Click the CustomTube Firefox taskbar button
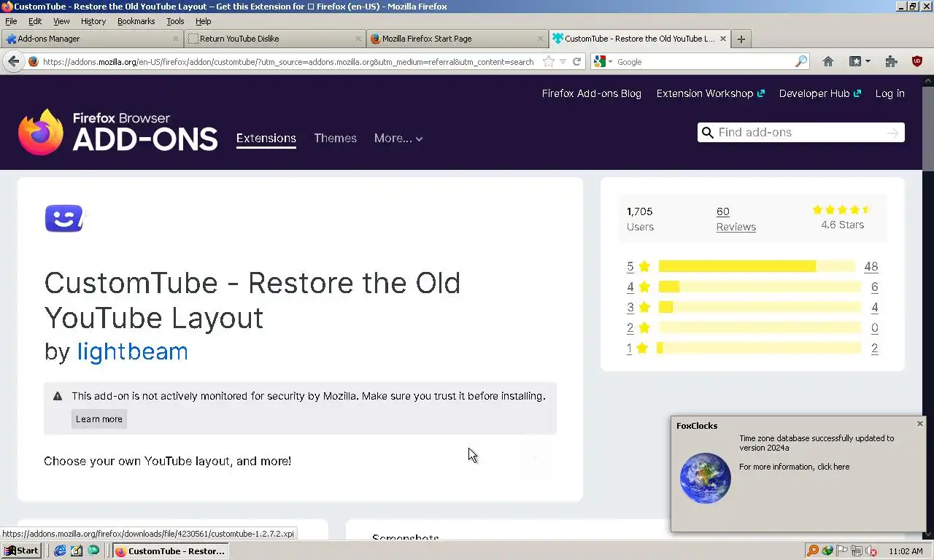934x560 pixels. (x=169, y=551)
